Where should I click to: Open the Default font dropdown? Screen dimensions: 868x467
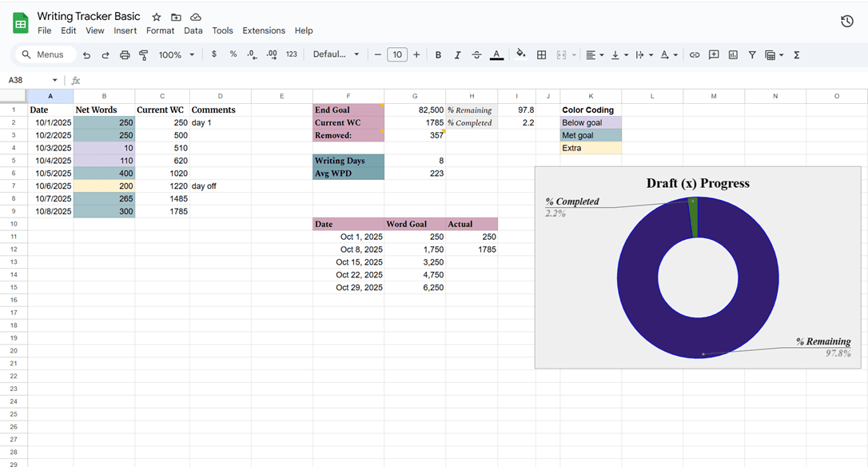(x=336, y=54)
